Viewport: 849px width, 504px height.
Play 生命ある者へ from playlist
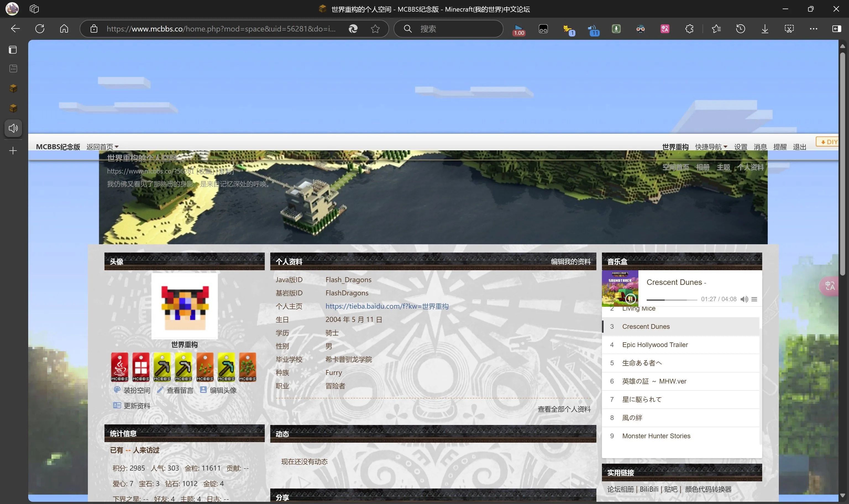coord(681,363)
